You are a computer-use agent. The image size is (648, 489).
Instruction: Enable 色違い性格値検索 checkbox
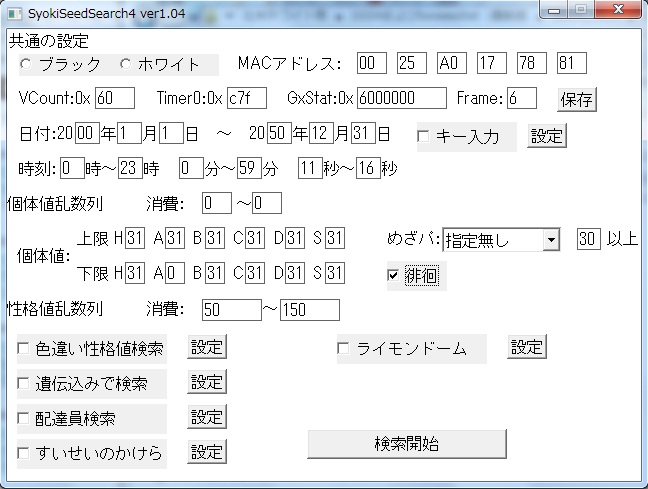tap(23, 348)
